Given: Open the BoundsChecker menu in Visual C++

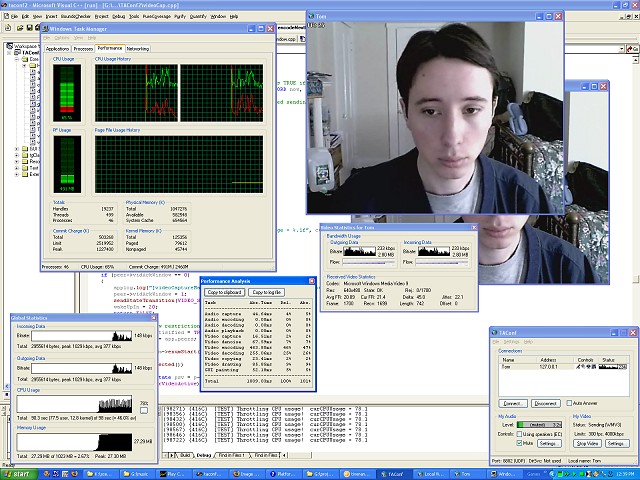Looking at the screenshot, I should (76, 16).
